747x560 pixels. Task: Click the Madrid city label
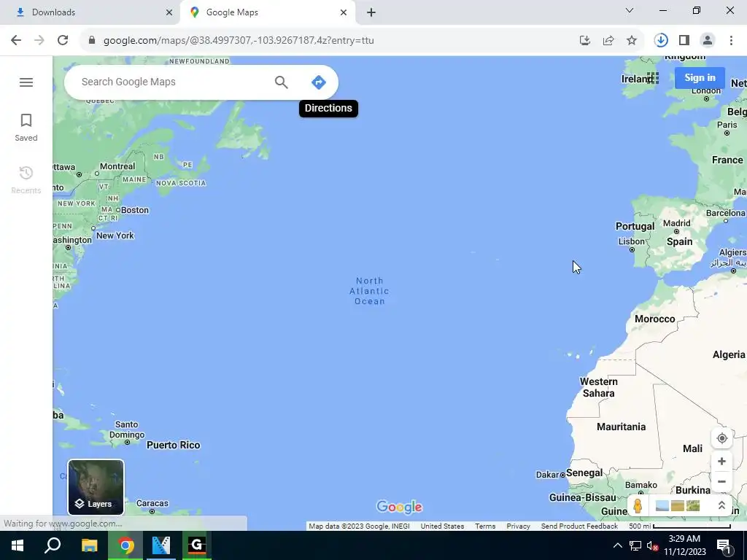coord(676,223)
